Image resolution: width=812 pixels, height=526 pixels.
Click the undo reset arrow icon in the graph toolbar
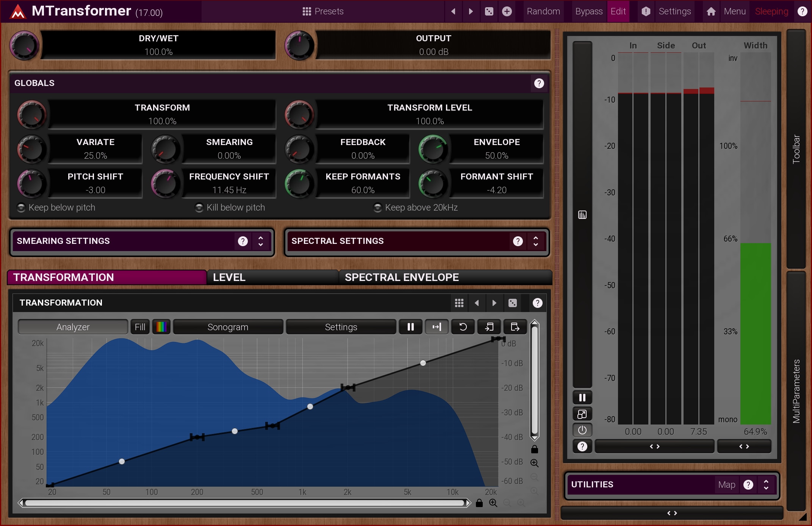click(463, 327)
